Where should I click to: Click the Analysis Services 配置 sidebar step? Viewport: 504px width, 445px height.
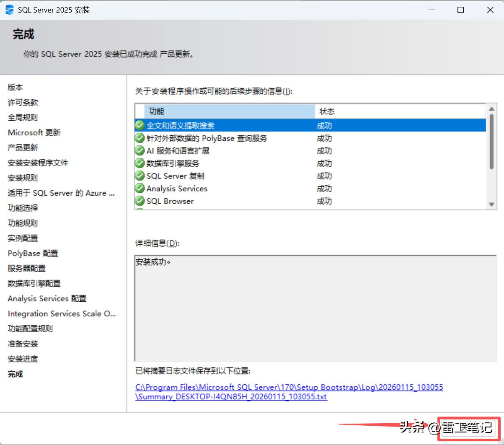click(47, 298)
